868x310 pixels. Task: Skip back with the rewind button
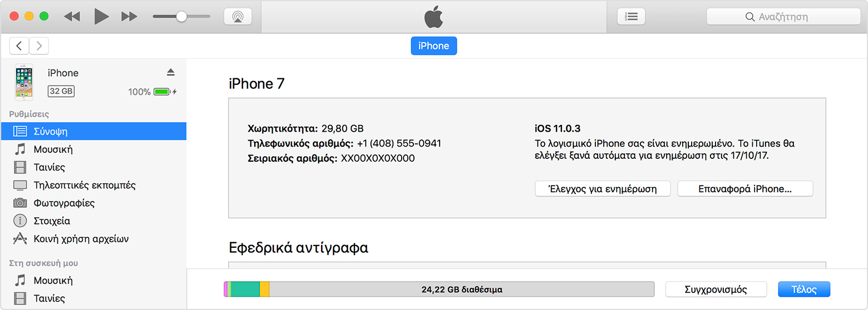point(72,17)
